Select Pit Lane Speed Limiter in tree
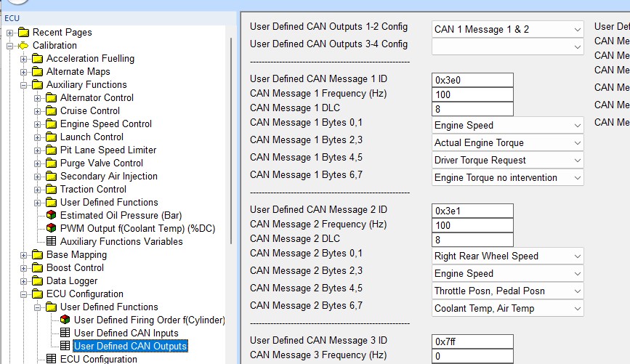The height and width of the screenshot is (364, 630). 108,150
